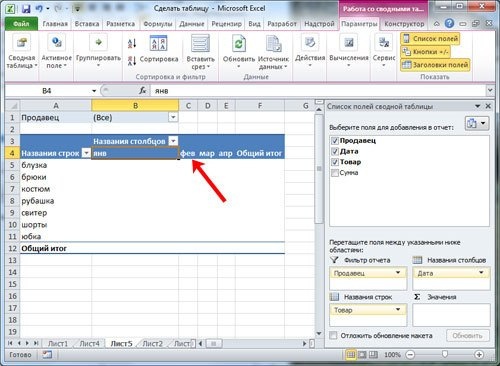500x366 pixels.
Task: Click the Обновить button in field list
Action: coord(467,336)
